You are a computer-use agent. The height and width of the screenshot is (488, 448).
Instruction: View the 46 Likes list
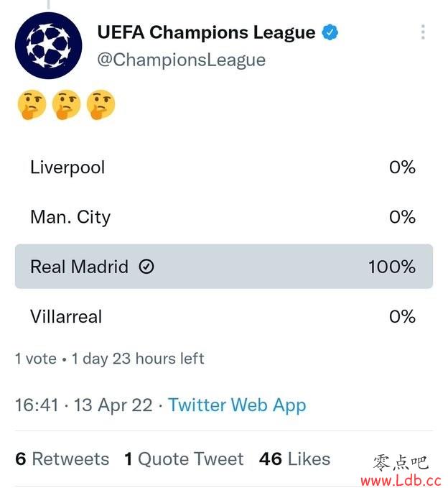pyautogui.click(x=295, y=459)
